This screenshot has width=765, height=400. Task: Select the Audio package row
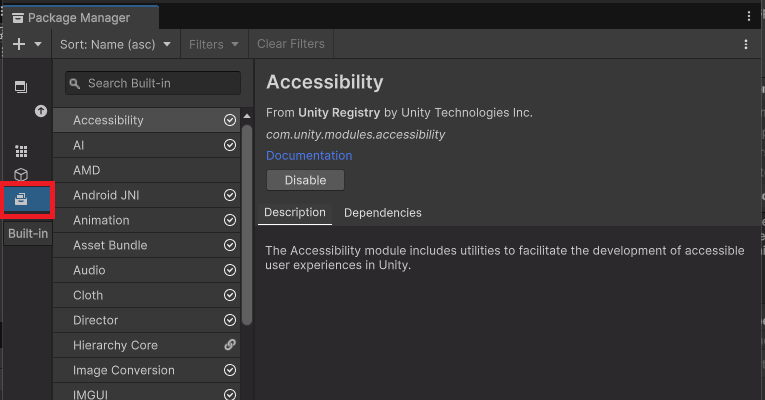pyautogui.click(x=146, y=270)
